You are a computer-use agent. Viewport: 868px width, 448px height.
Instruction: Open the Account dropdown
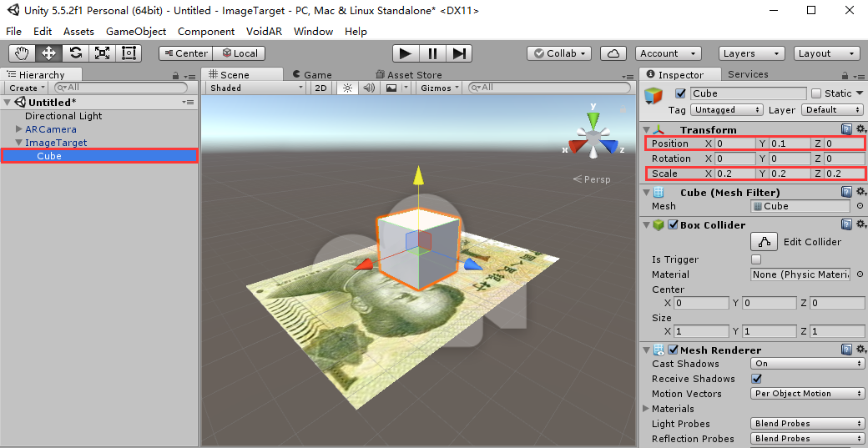[669, 53]
